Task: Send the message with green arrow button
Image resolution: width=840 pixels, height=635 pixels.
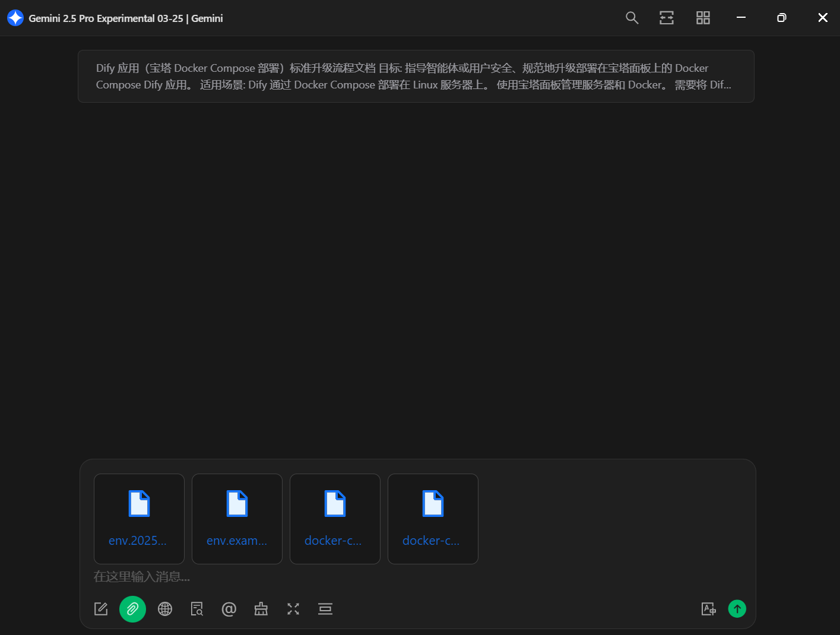Action: [x=737, y=609]
